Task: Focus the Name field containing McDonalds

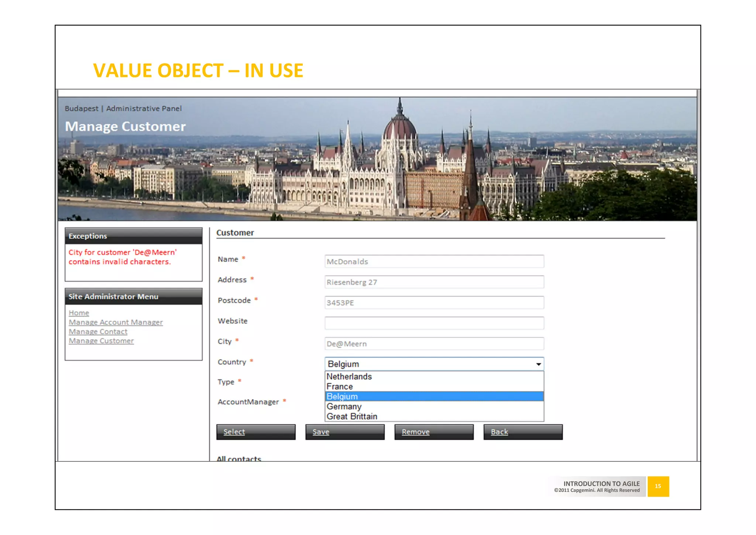Action: coord(434,262)
